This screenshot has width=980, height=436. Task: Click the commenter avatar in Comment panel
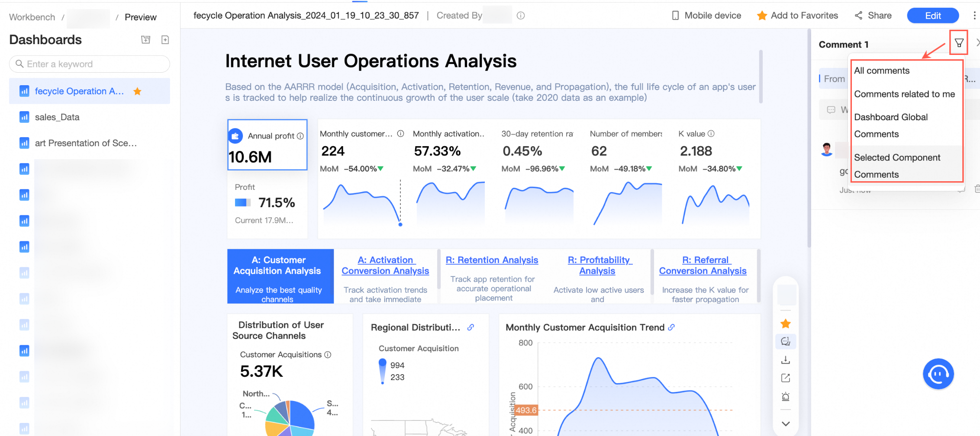pyautogui.click(x=827, y=149)
